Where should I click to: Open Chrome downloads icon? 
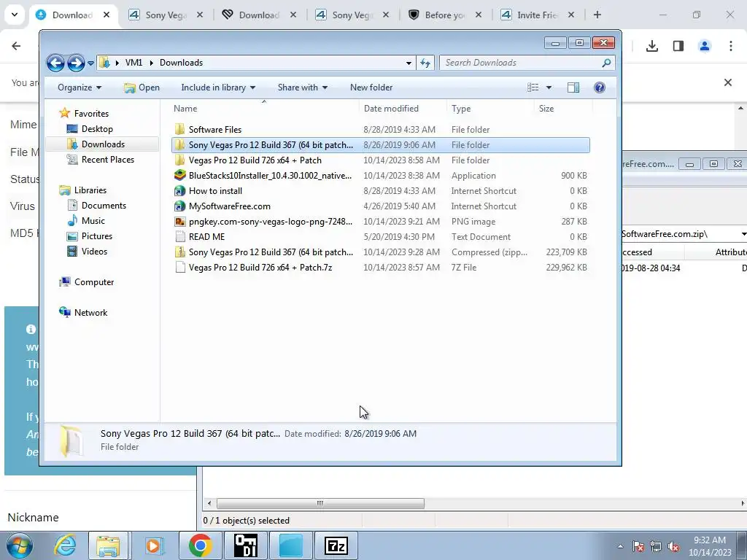[651, 46]
